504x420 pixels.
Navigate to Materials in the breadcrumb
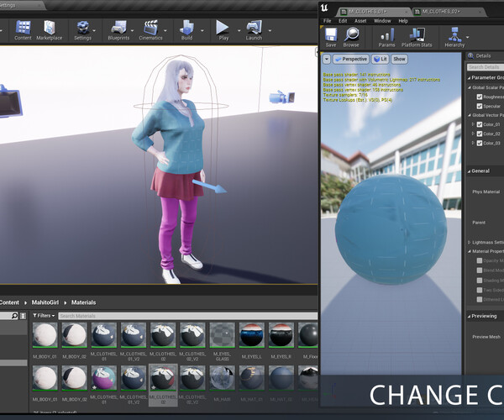[x=83, y=302]
